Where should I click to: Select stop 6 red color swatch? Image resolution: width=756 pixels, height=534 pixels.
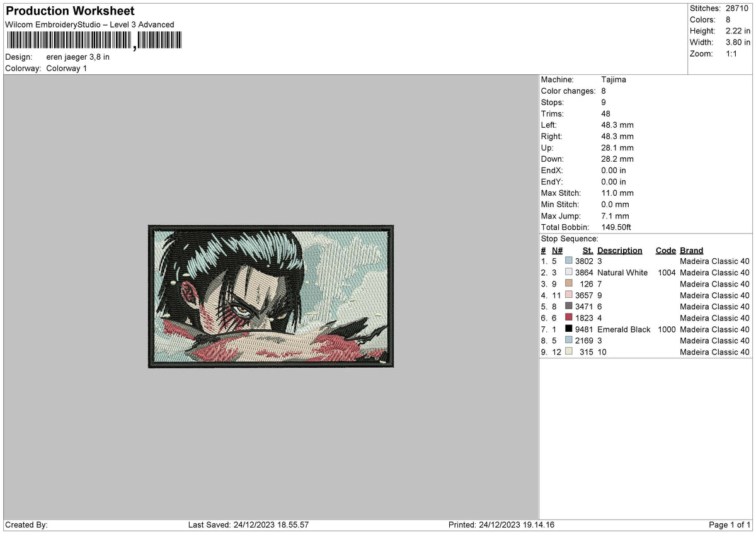pos(569,318)
